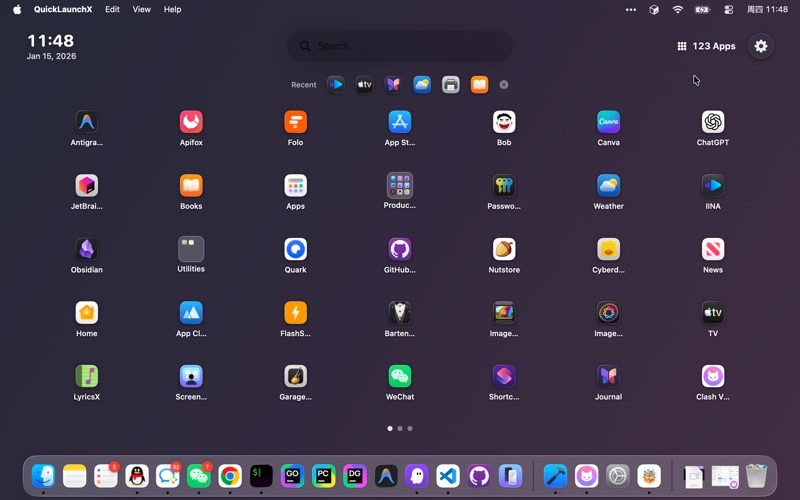The height and width of the screenshot is (500, 800).
Task: Open QuickLaunchX settings gear
Action: point(761,46)
